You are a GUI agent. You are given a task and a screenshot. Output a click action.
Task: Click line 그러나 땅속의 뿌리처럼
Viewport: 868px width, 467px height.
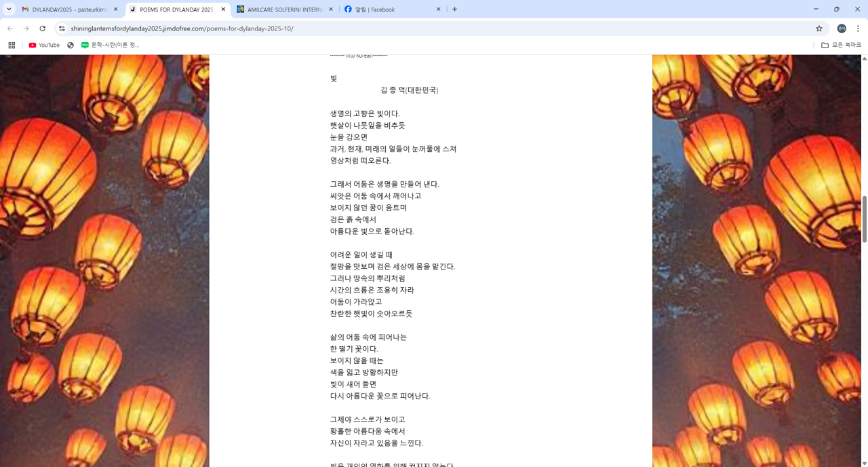tap(368, 278)
